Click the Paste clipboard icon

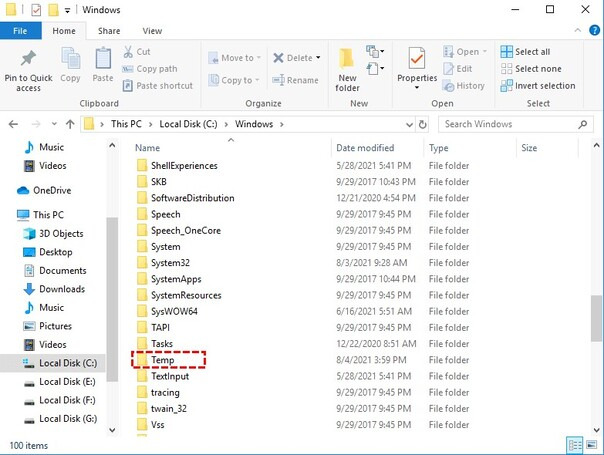103,59
